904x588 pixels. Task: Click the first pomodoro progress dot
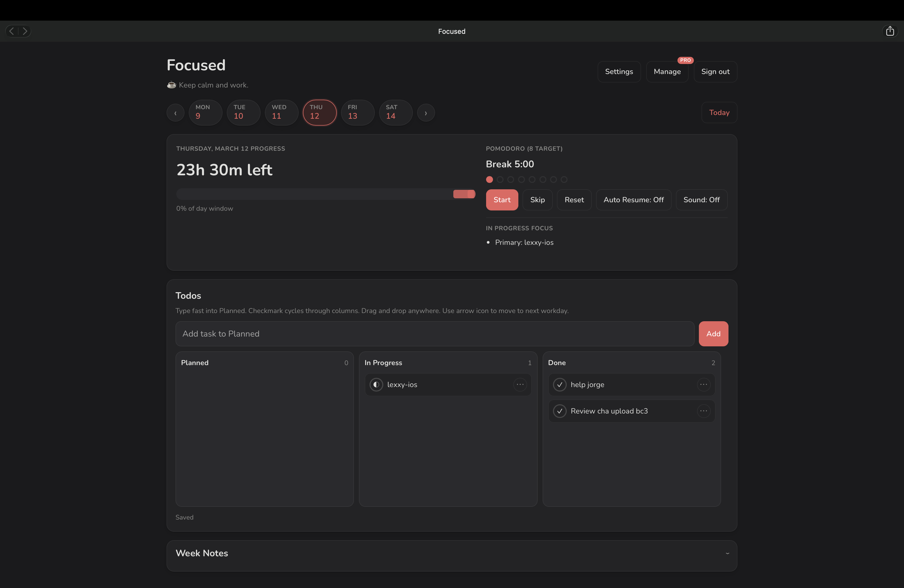coord(489,180)
